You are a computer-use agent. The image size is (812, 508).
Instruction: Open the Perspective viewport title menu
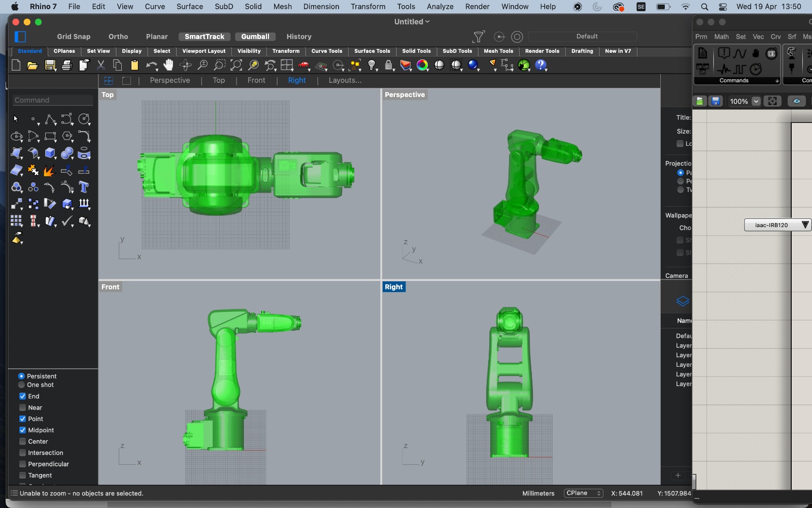tap(404, 95)
